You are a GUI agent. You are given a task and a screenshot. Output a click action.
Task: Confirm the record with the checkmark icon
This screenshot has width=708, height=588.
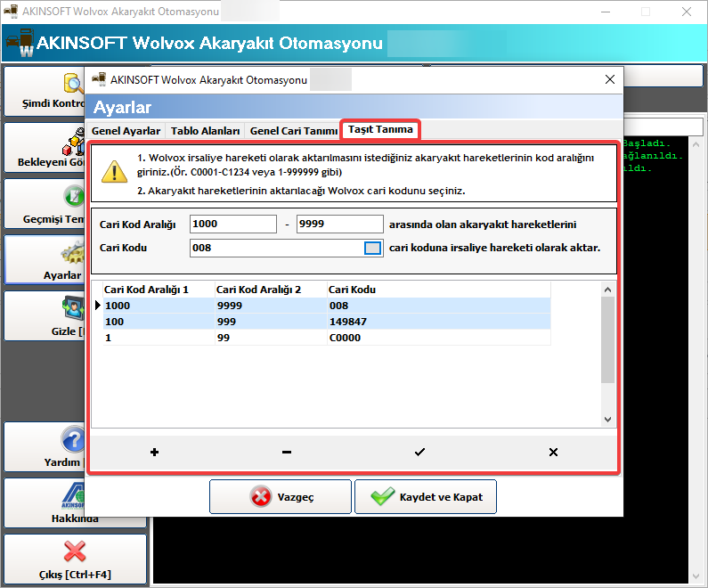pyautogui.click(x=420, y=452)
